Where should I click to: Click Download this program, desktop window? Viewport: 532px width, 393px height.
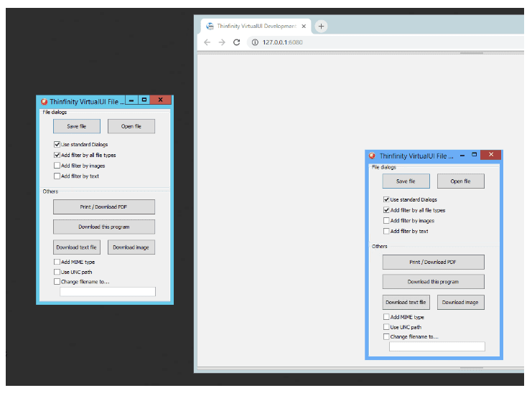coord(104,227)
